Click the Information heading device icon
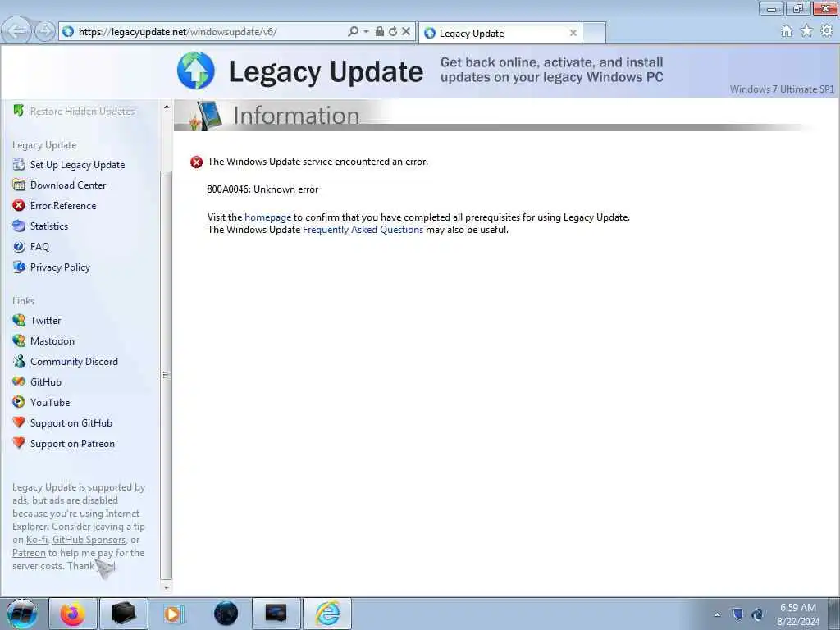This screenshot has height=630, width=840. coord(206,116)
